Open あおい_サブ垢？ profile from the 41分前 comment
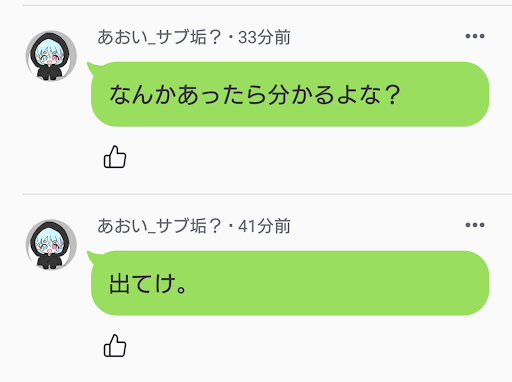The width and height of the screenshot is (512, 382). 159,226
